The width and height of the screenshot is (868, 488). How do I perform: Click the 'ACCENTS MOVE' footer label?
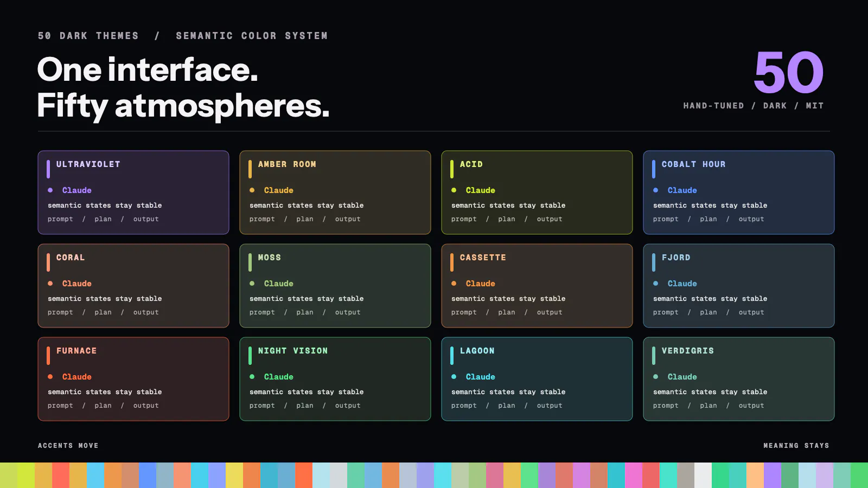pyautogui.click(x=68, y=446)
